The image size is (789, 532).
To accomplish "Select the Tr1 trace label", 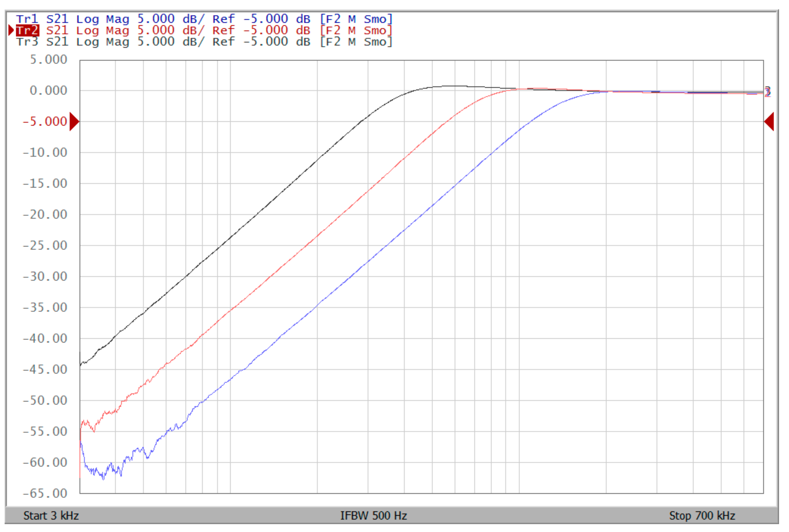I will pyautogui.click(x=27, y=19).
